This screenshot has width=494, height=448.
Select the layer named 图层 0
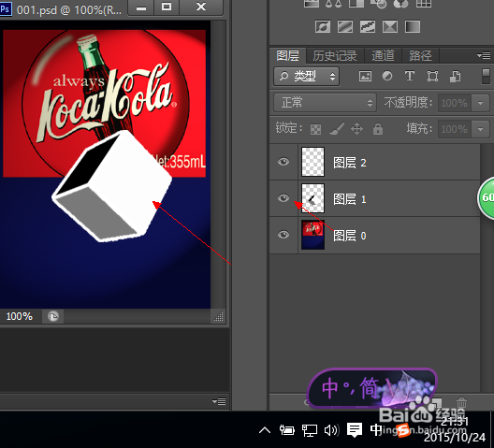[374, 235]
